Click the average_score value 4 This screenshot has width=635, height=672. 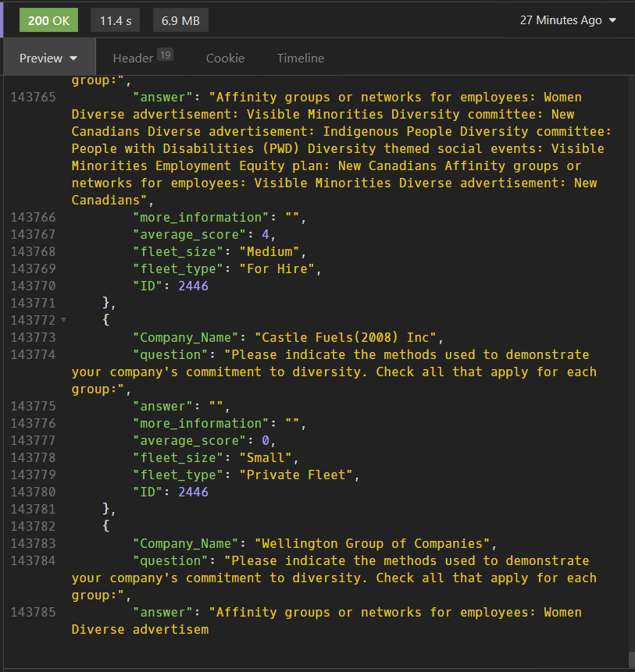click(266, 234)
